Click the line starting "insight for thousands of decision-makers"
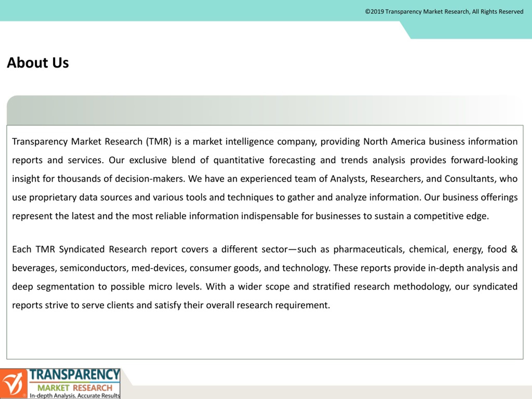The width and height of the screenshot is (532, 399). tap(265, 179)
